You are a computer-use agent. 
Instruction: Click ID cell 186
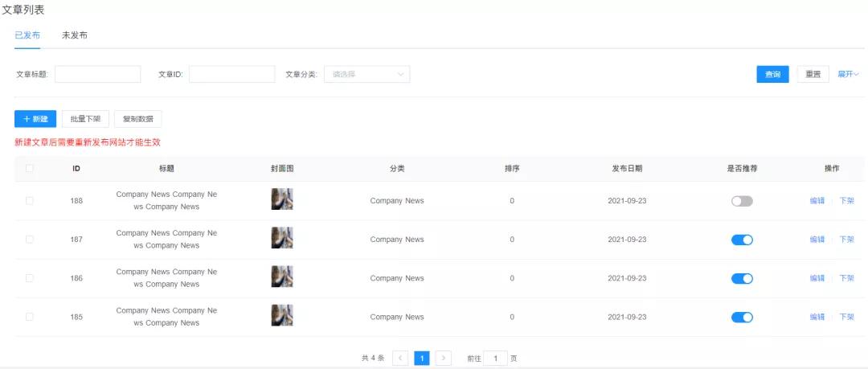(76, 278)
